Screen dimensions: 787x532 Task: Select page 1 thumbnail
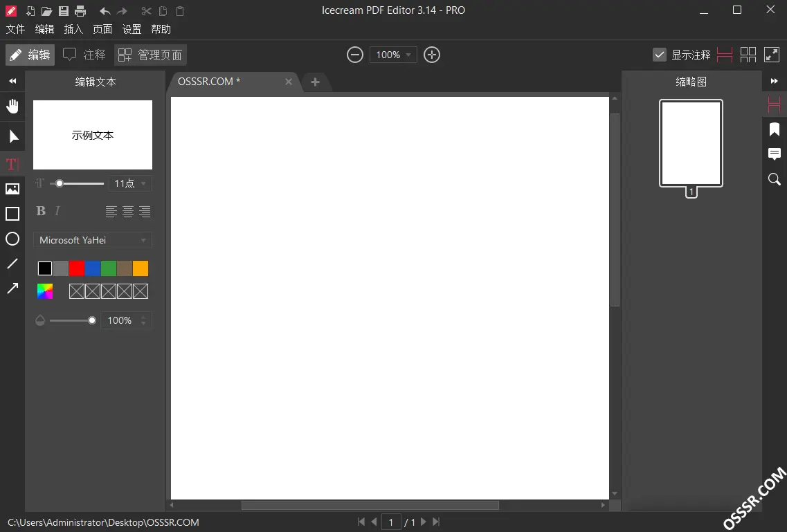pyautogui.click(x=691, y=143)
